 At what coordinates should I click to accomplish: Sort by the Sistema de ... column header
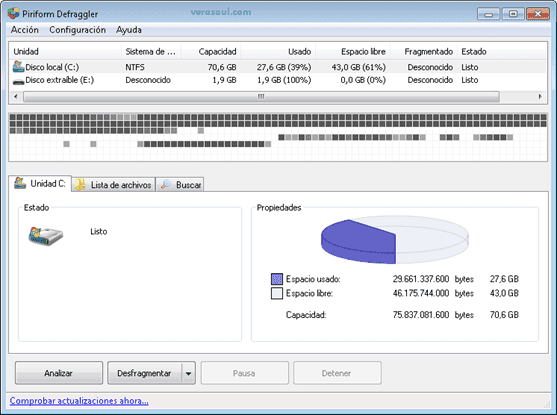152,52
